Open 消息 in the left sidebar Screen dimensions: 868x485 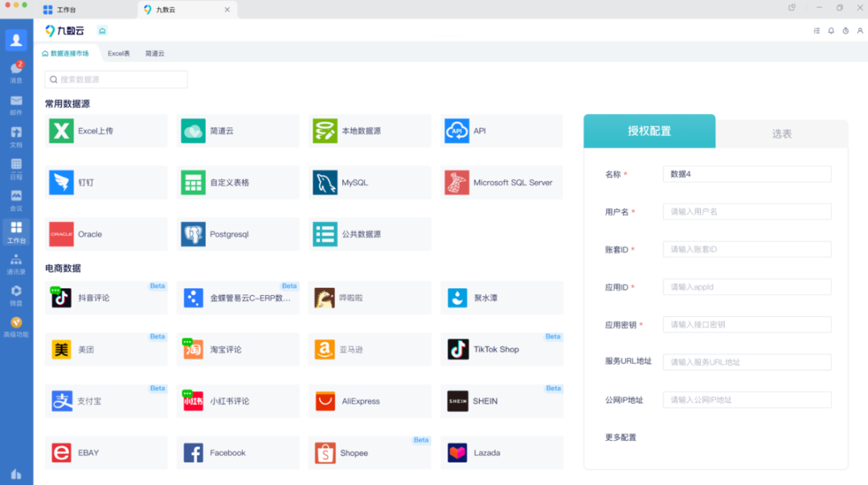tap(16, 72)
